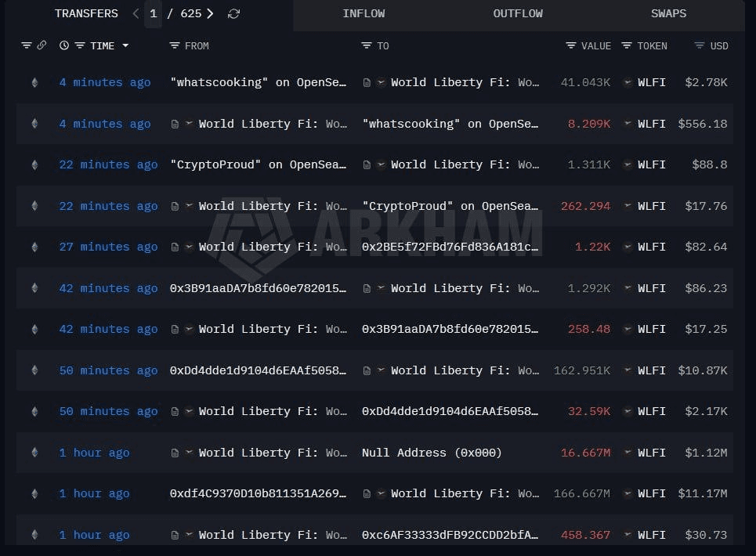Go to next transfers page arrow
Screen dimensions: 756x556
(210, 13)
